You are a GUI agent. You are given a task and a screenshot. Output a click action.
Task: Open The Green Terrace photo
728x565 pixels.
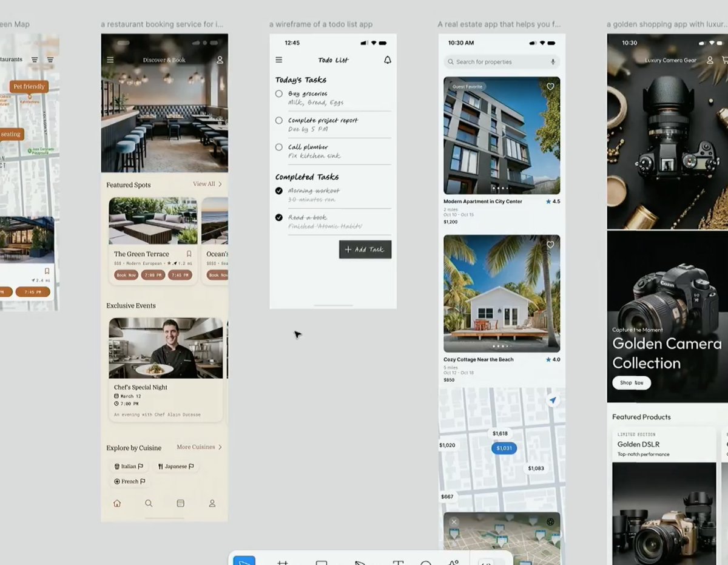click(x=153, y=220)
